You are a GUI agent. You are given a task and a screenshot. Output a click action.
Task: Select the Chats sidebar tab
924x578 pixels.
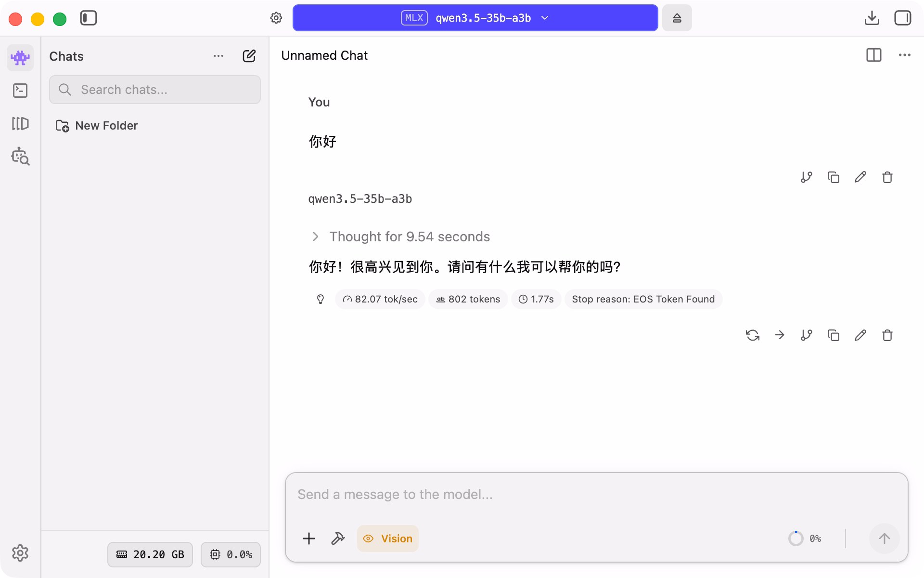(20, 58)
